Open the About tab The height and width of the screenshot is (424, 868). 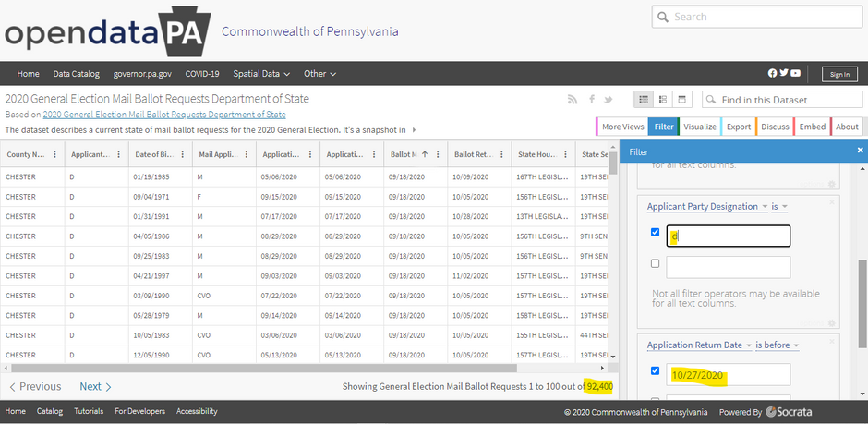pos(847,127)
